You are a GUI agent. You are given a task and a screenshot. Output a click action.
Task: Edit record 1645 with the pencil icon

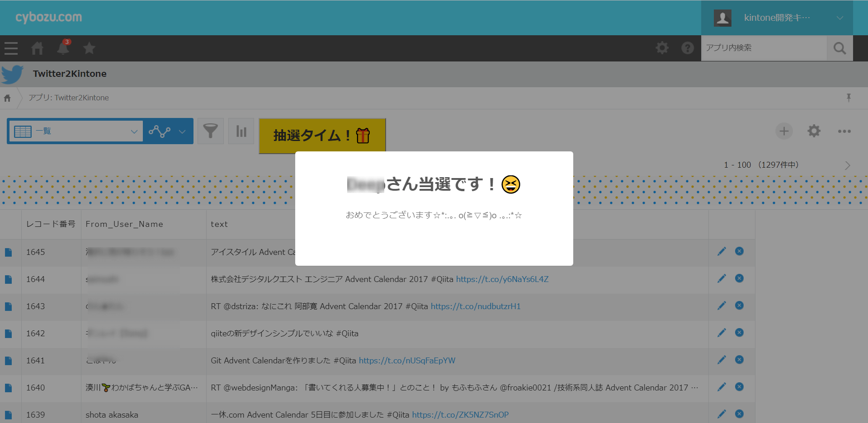coord(722,251)
